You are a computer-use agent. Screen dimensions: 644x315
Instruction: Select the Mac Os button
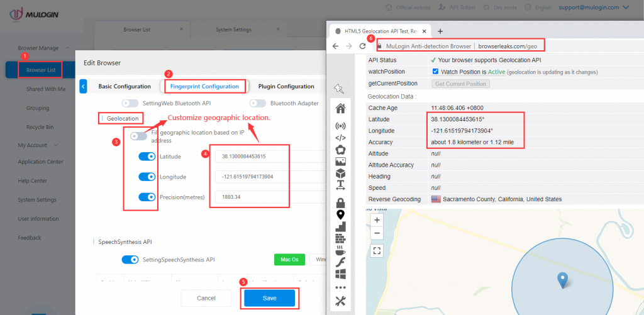click(x=289, y=260)
